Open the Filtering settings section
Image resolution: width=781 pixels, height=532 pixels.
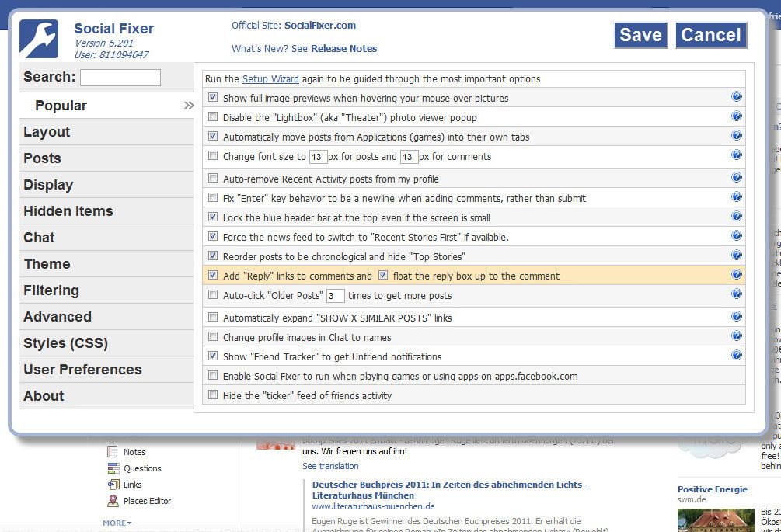click(52, 290)
